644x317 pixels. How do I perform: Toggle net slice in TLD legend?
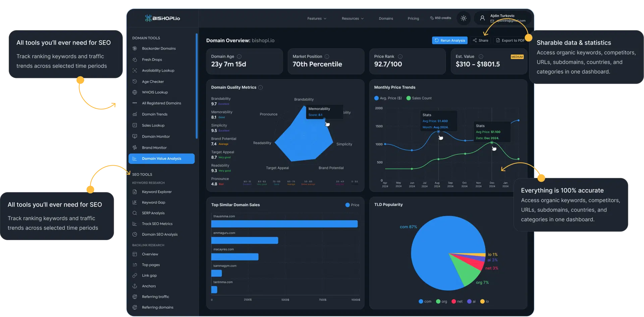coord(457,302)
